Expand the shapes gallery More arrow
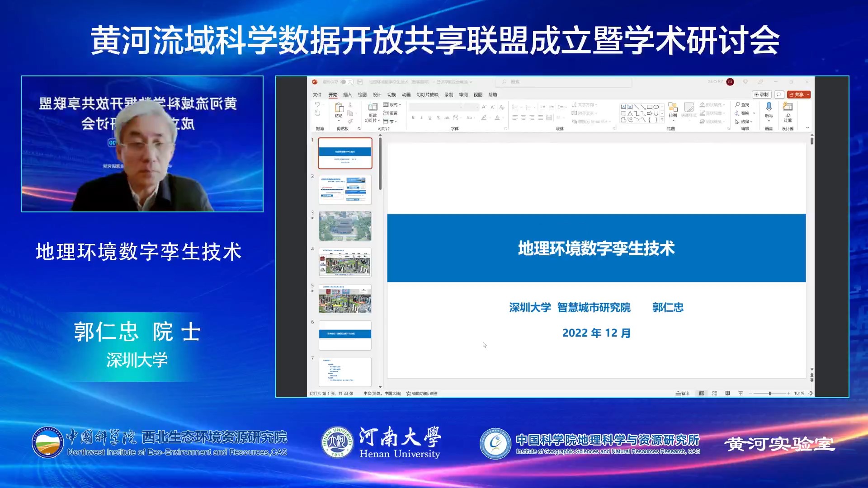This screenshot has width=868, height=488. tap(662, 120)
